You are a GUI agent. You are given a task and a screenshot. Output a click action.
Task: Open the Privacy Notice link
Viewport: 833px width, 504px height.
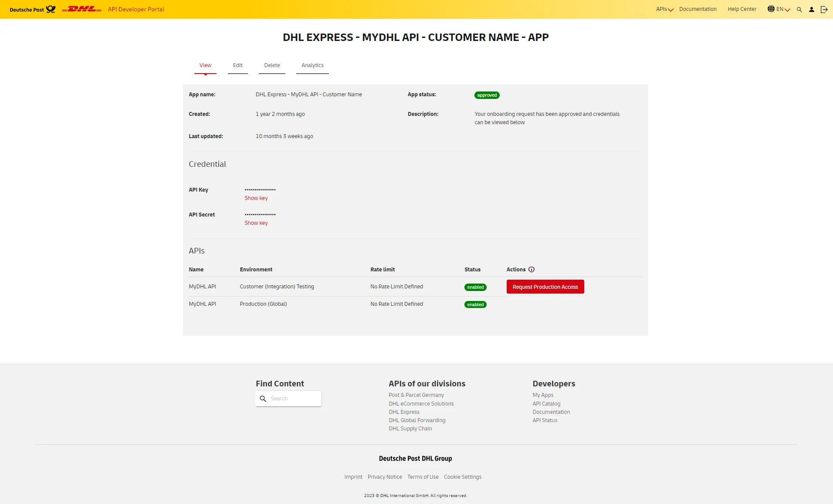384,477
